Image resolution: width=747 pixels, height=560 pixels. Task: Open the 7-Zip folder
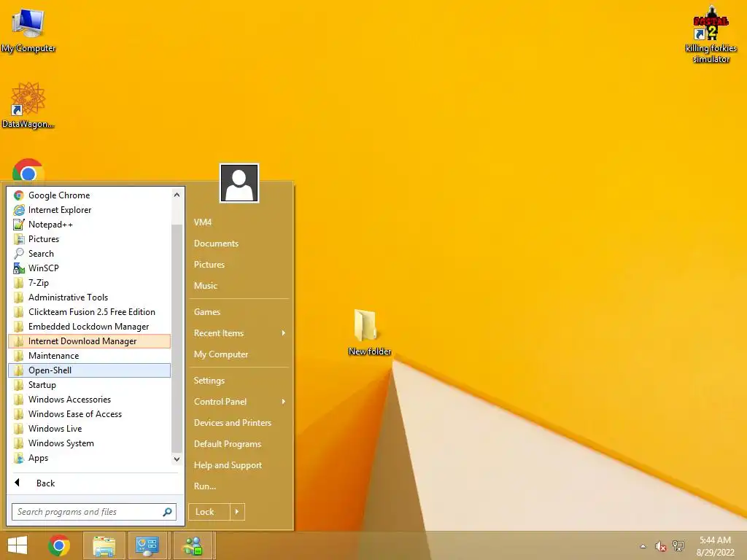(89, 283)
